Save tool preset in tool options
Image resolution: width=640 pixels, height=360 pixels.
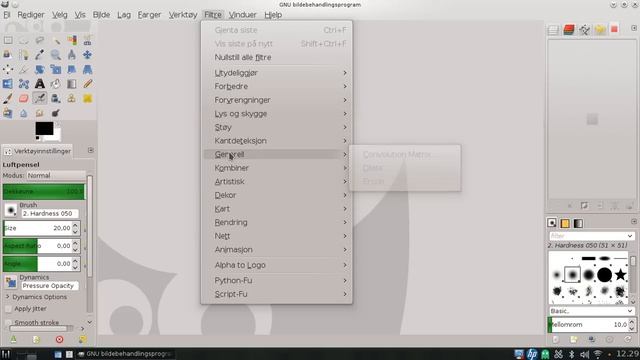click(x=13, y=339)
